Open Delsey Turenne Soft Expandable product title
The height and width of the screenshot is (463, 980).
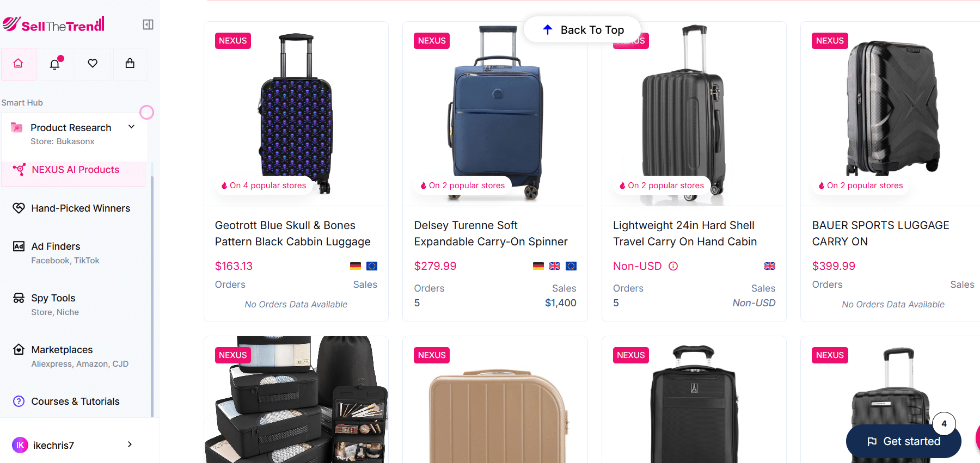[x=491, y=233]
